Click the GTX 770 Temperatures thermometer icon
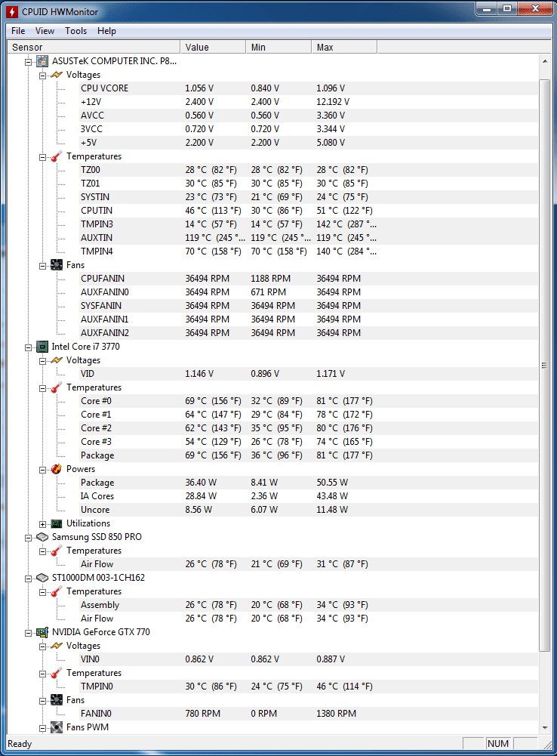This screenshot has width=557, height=756. pos(57,673)
